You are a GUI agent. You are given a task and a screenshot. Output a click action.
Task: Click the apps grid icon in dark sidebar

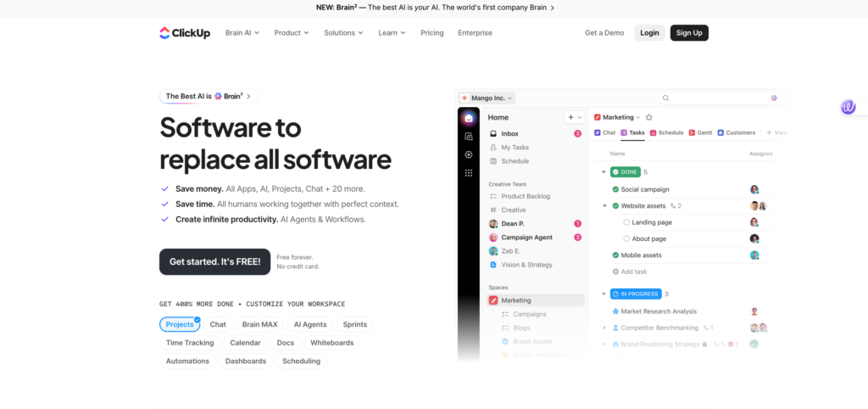469,173
